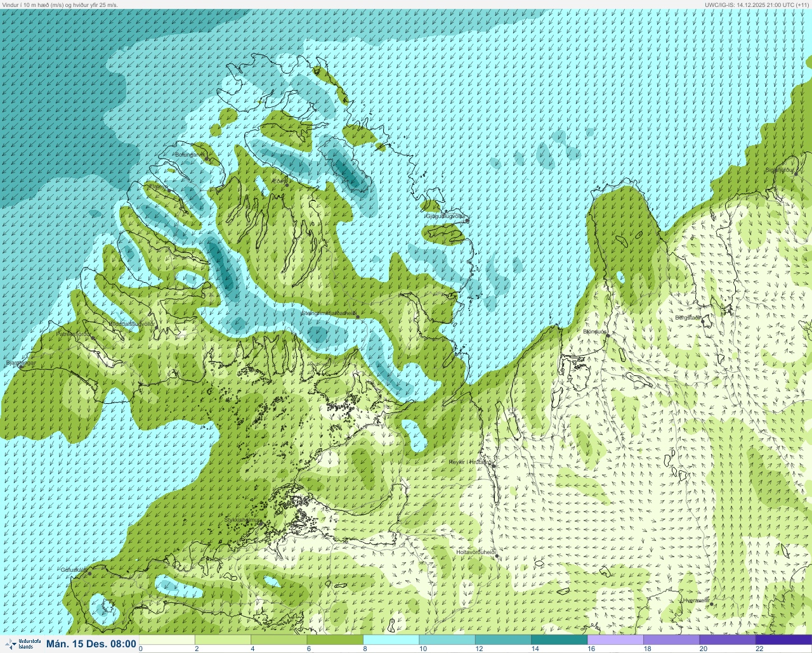Click the Gufuskálar station label
Screen dimensions: 812x653
point(74,569)
